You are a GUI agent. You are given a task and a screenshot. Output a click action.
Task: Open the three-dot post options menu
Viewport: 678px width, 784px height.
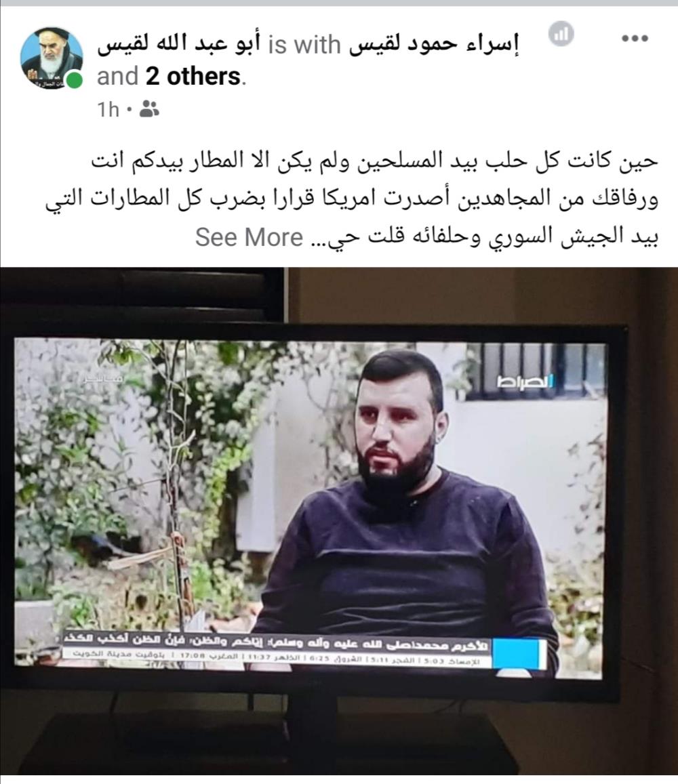click(635, 39)
